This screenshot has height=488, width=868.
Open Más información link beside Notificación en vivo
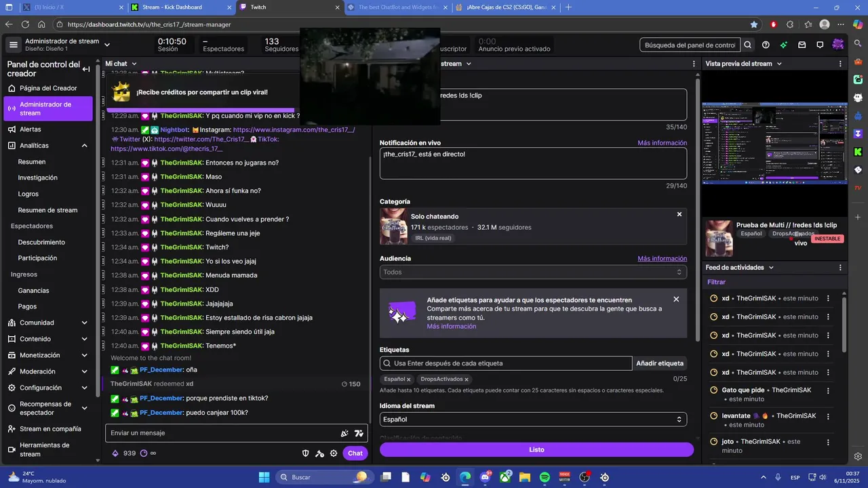[662, 143]
